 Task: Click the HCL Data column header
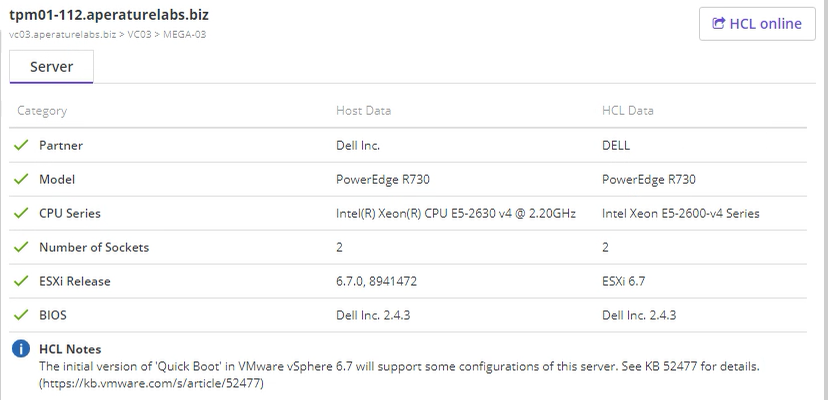coord(628,110)
